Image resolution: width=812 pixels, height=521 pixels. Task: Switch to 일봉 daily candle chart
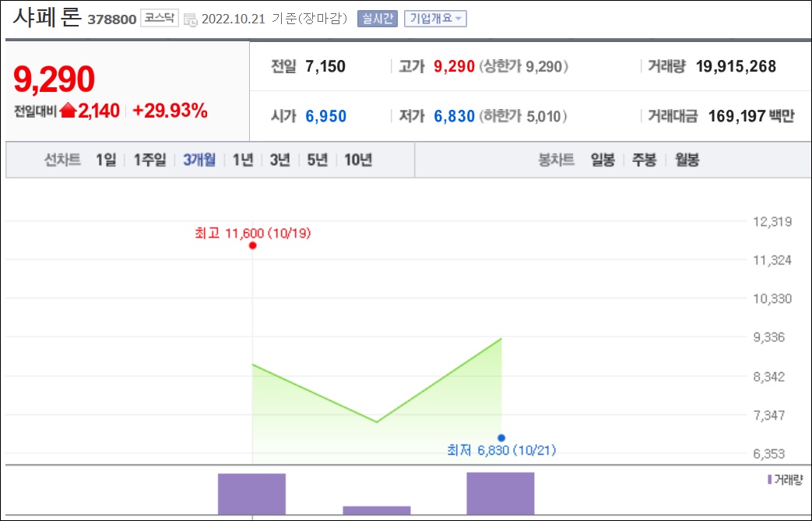(x=603, y=160)
